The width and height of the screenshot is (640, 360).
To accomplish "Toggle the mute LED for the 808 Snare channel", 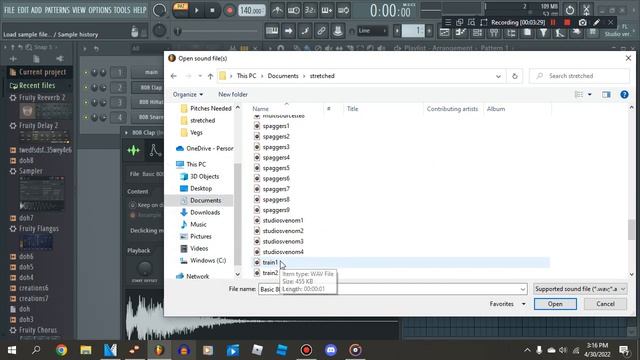I will 86,117.
